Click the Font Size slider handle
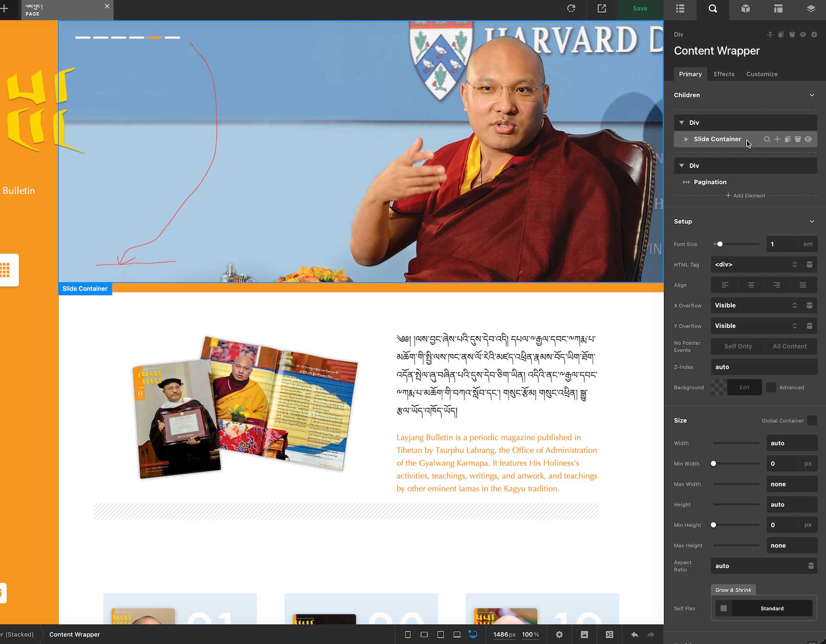 [720, 244]
